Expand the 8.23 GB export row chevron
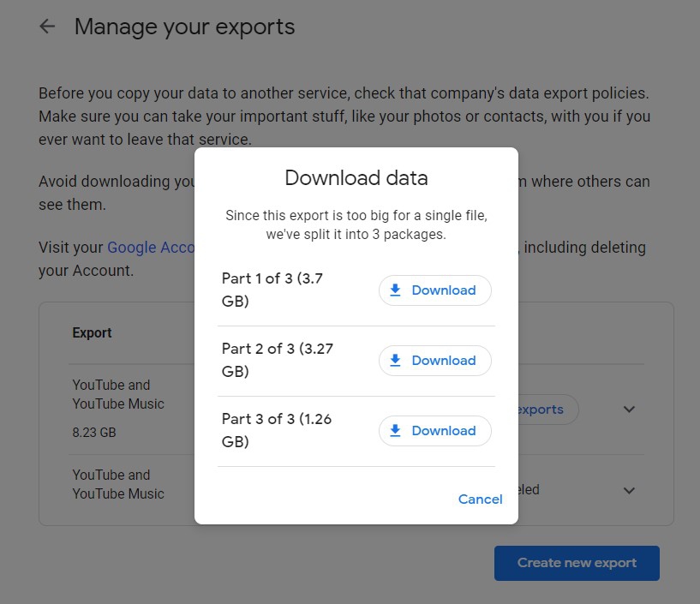The width and height of the screenshot is (700, 604). (629, 410)
